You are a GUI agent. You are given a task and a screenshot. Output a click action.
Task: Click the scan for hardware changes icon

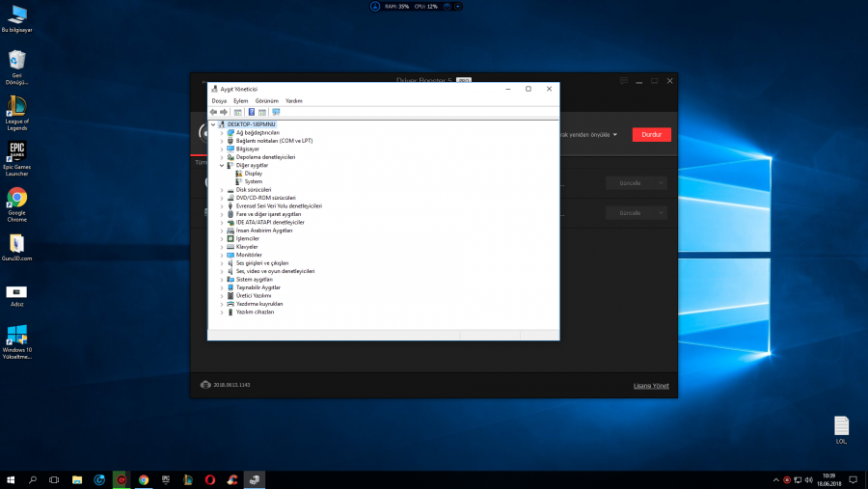pos(276,112)
